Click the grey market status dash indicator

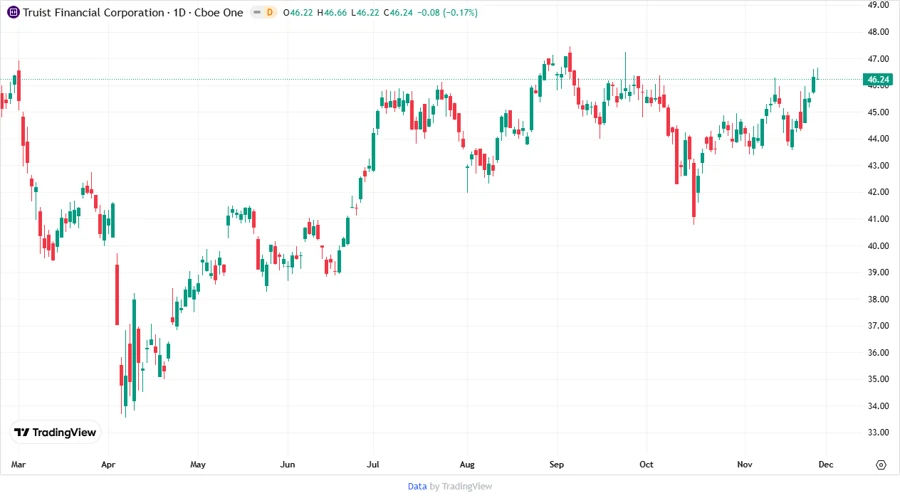point(257,12)
